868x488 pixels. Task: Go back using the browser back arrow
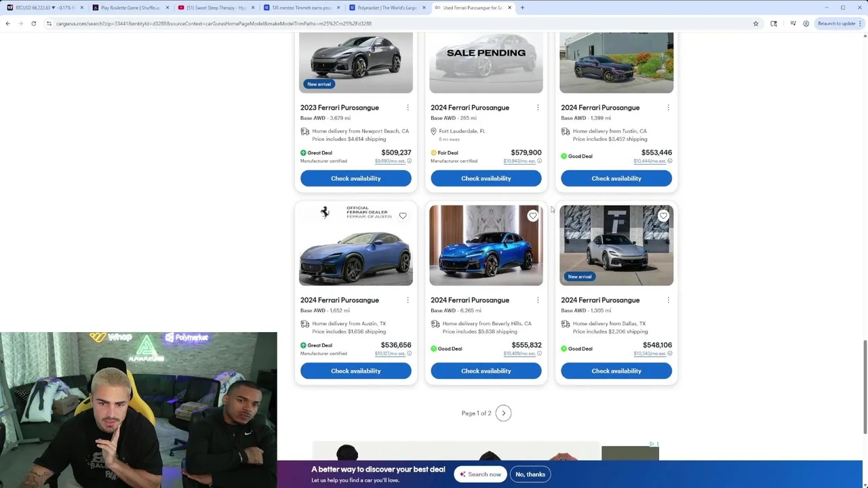click(8, 24)
